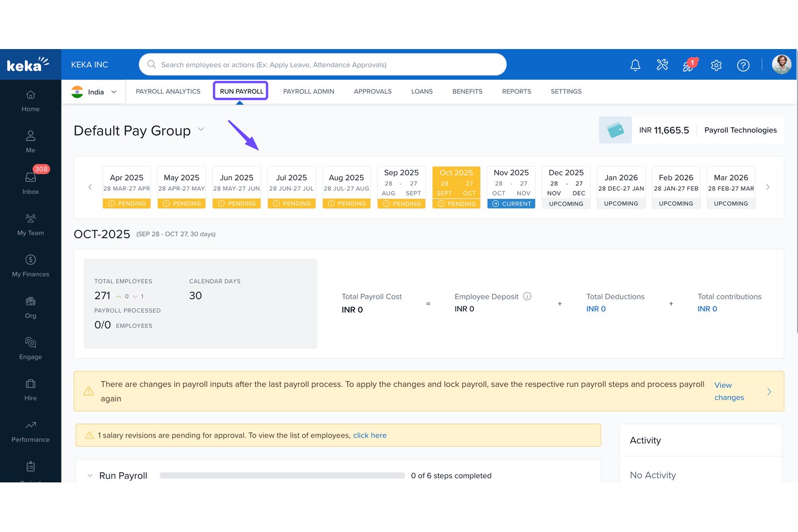Open the Reports tab
The height and width of the screenshot is (532, 798).
pyautogui.click(x=517, y=92)
